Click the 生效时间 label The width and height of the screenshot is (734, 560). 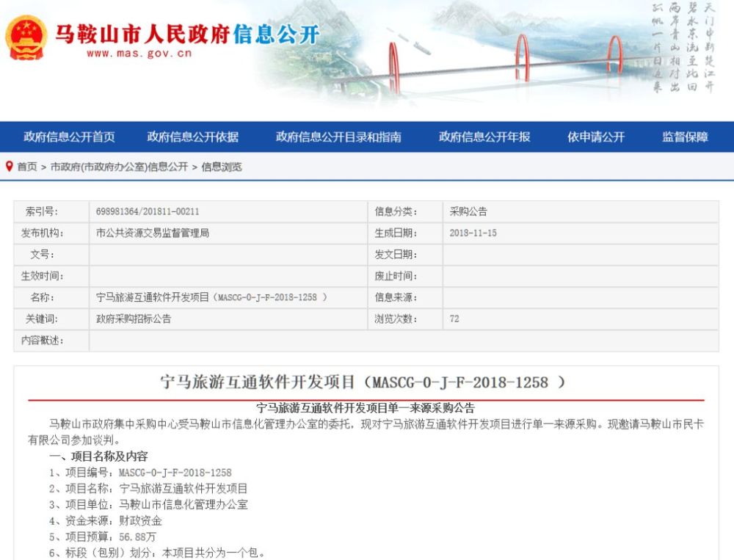click(x=42, y=276)
